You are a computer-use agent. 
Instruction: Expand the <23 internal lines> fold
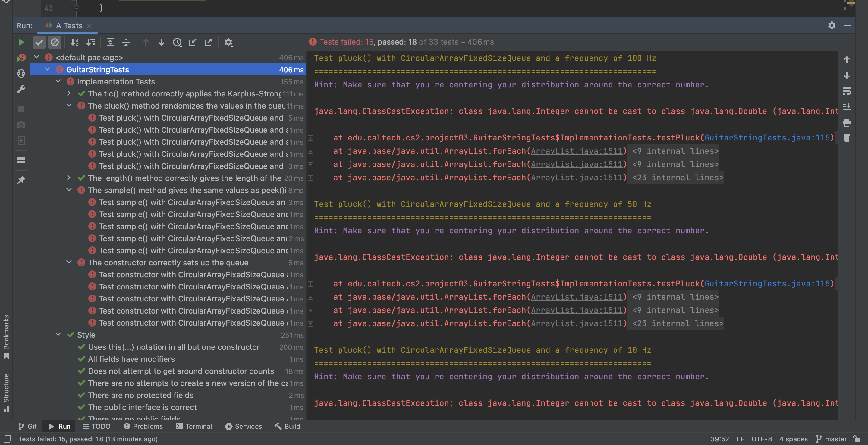(x=678, y=177)
